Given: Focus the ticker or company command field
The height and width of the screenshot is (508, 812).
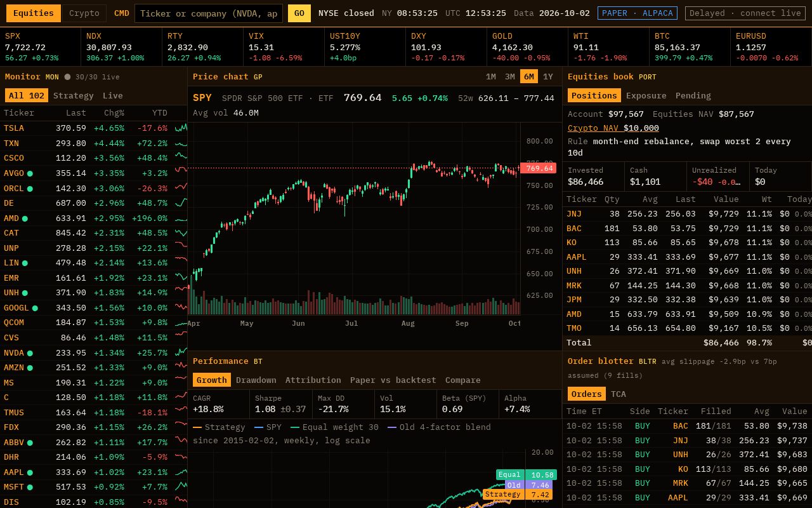Looking at the screenshot, I should [209, 13].
